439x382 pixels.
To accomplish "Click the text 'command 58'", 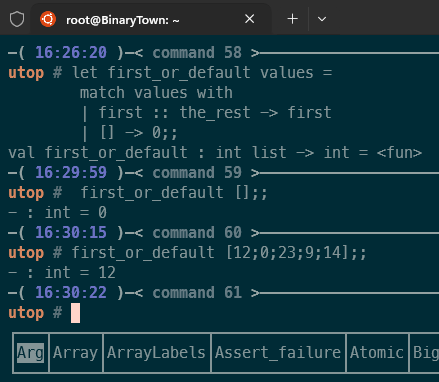I will (197, 53).
